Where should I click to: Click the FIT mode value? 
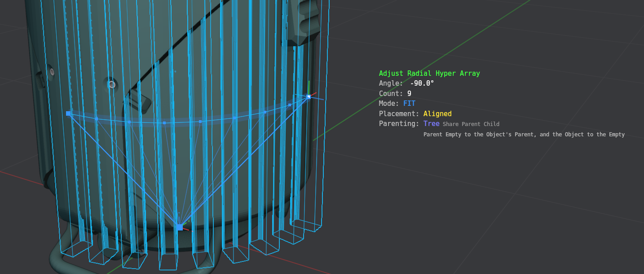pyautogui.click(x=409, y=104)
